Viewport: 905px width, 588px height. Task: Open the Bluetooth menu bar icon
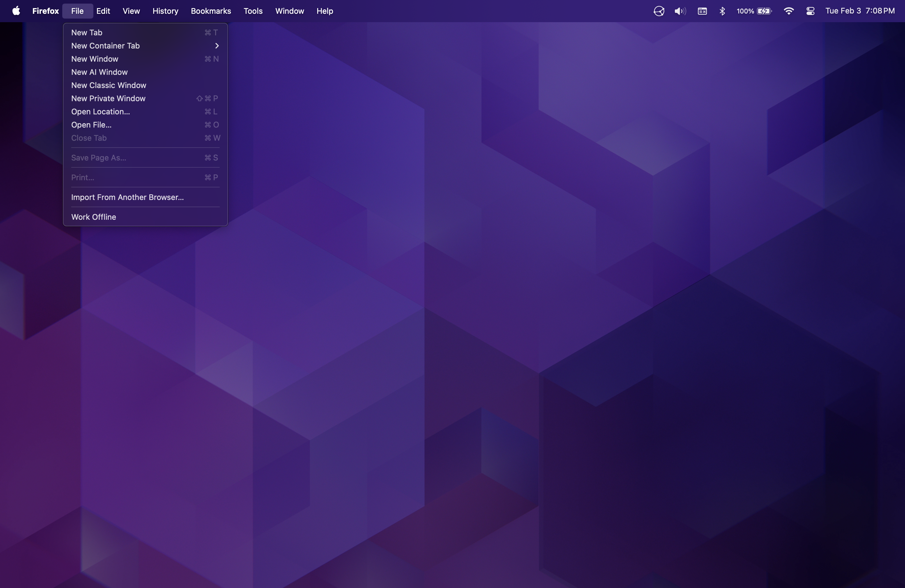[x=722, y=11]
